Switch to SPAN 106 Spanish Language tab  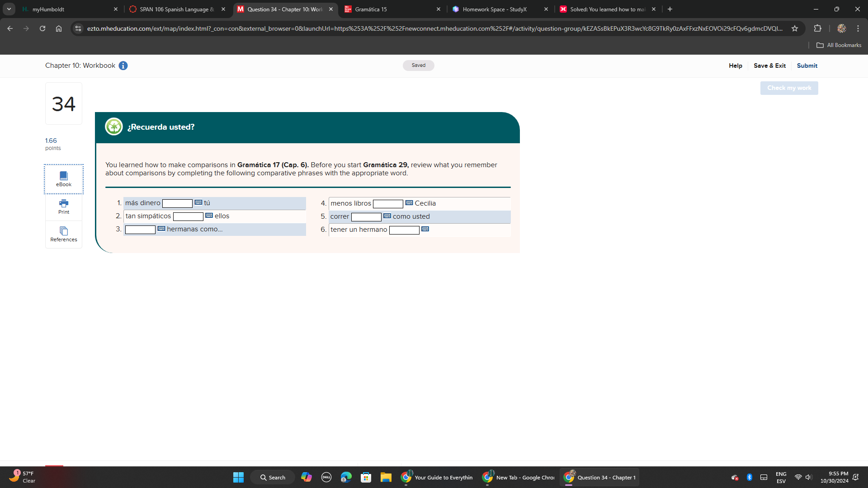tap(177, 9)
